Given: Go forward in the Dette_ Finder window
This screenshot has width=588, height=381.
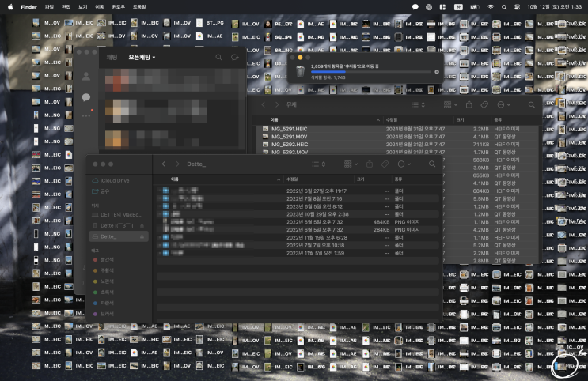Looking at the screenshot, I should 177,164.
